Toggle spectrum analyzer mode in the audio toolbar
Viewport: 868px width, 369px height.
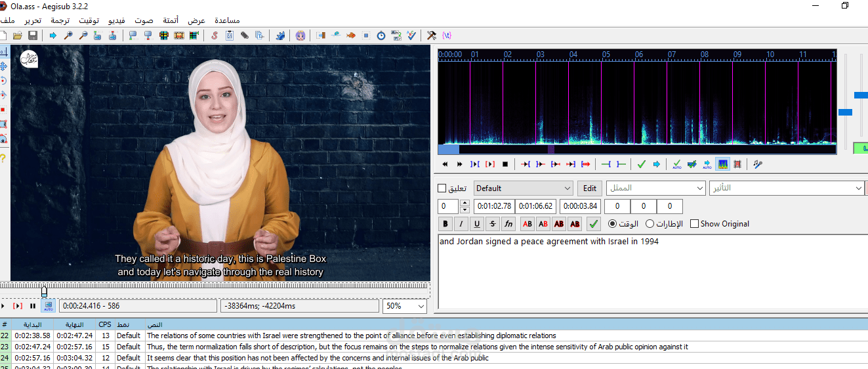723,164
